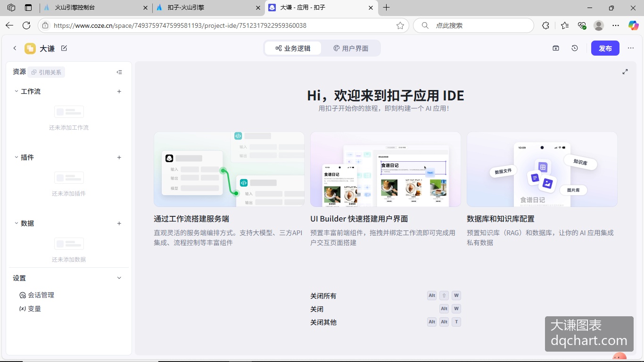The width and height of the screenshot is (644, 362).
Task: Open browser extensions puzzle icon
Action: click(x=545, y=25)
